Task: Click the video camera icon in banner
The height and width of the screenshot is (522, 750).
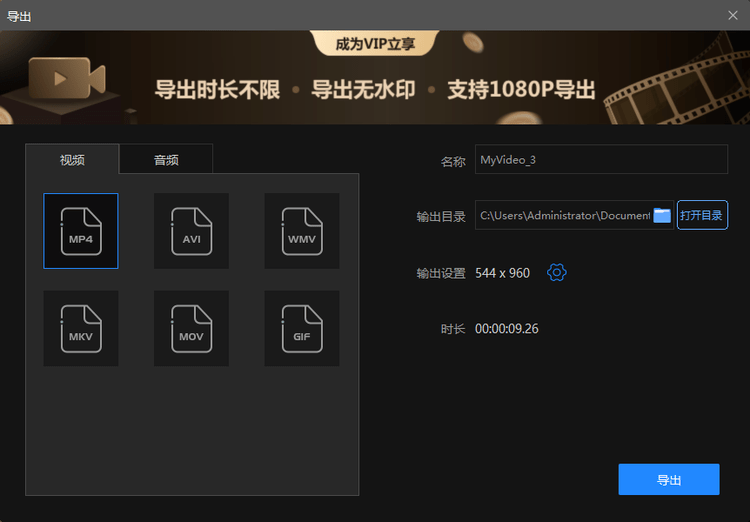Action: point(67,78)
